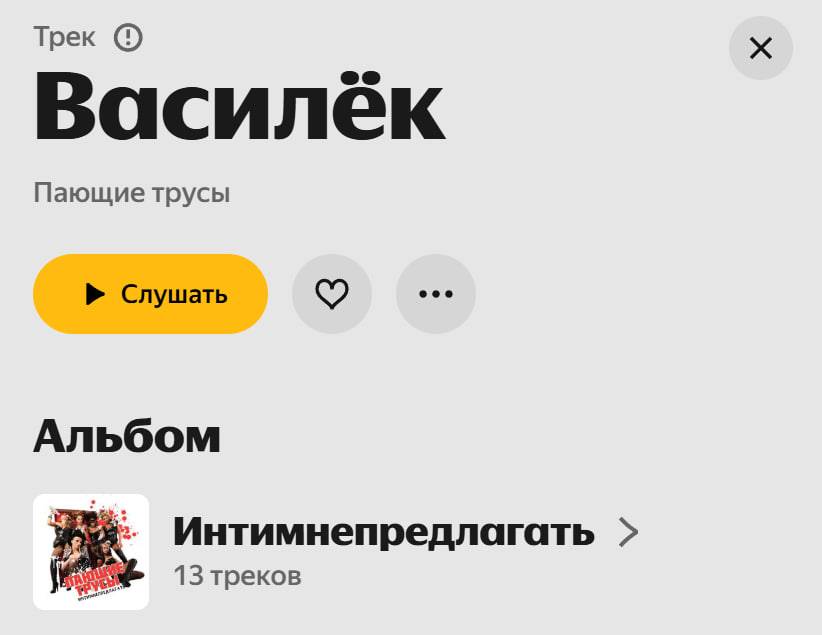
Task: Open the three-dots more options menu
Action: [x=436, y=294]
